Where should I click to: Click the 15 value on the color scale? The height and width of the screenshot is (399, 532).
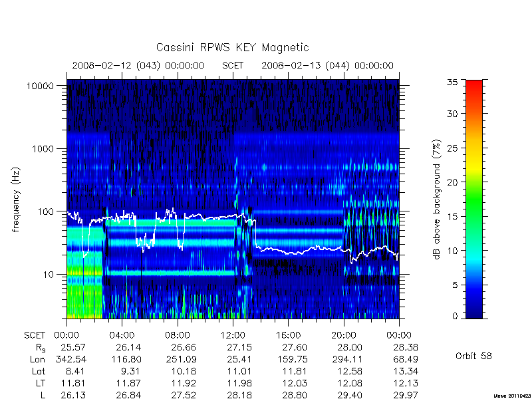(452, 217)
